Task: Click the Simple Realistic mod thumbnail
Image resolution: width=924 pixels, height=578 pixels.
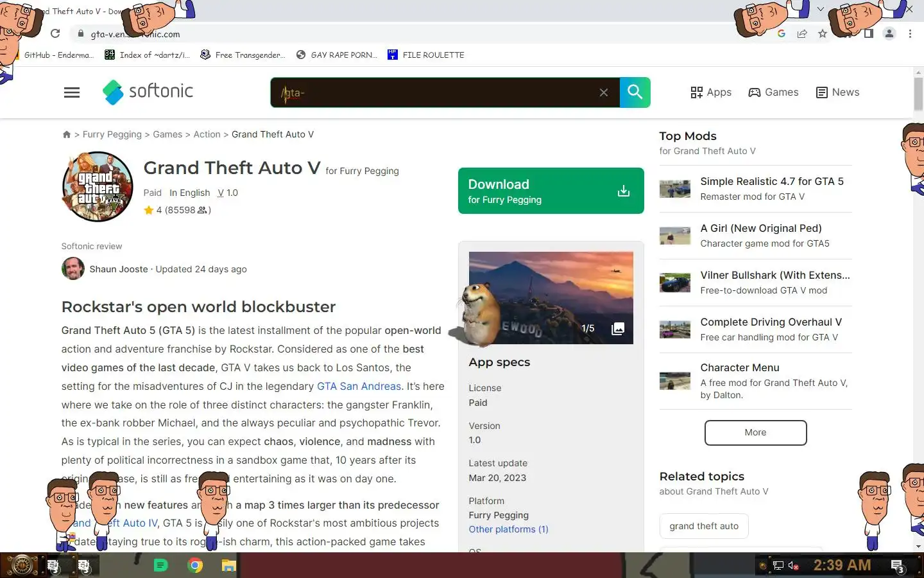Action: pos(675,189)
